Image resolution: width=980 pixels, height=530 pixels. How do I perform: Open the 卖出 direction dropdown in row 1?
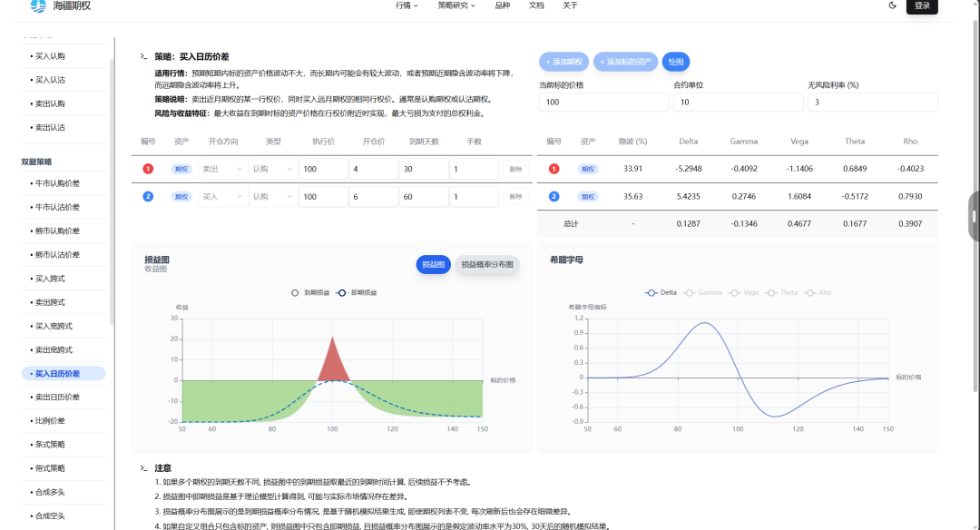pyautogui.click(x=222, y=169)
